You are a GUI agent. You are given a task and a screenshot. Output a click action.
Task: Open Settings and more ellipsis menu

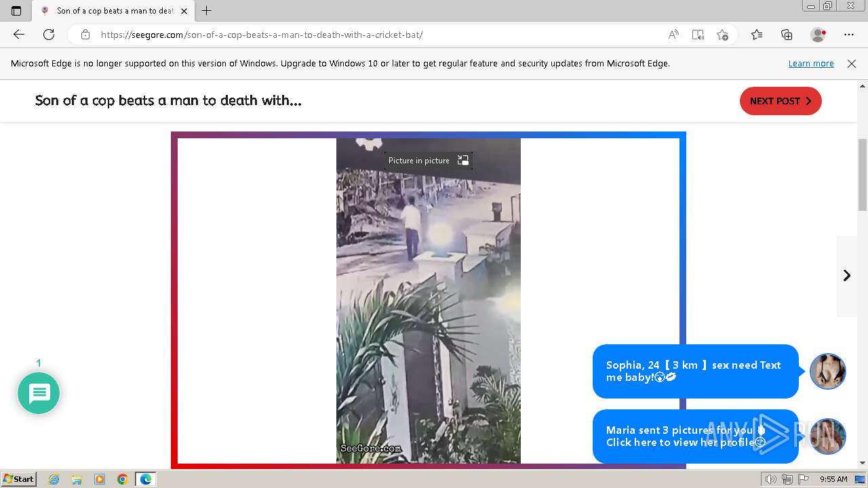click(x=849, y=35)
